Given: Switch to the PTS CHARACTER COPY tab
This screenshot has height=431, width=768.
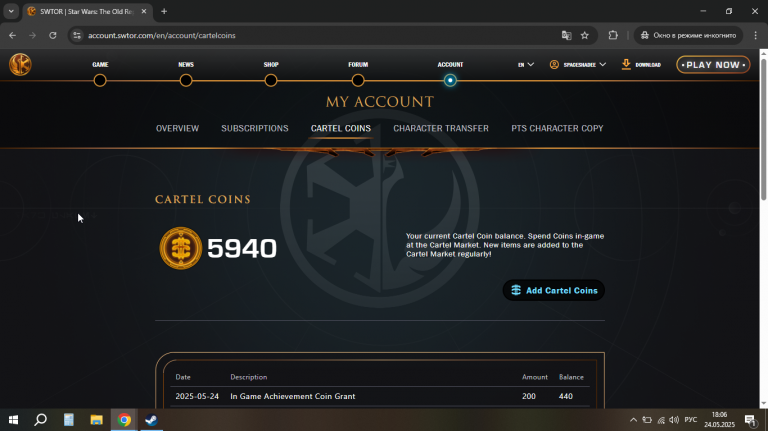Looking at the screenshot, I should [x=557, y=128].
